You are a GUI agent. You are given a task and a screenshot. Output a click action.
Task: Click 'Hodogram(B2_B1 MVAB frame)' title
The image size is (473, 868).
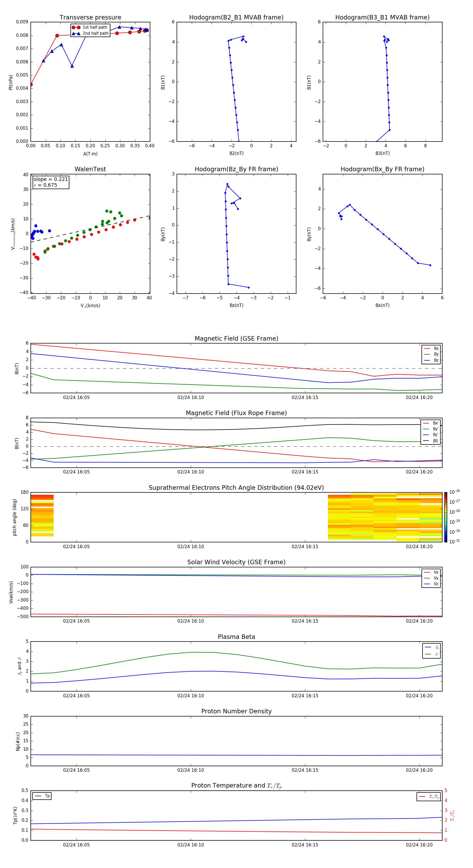point(236,18)
